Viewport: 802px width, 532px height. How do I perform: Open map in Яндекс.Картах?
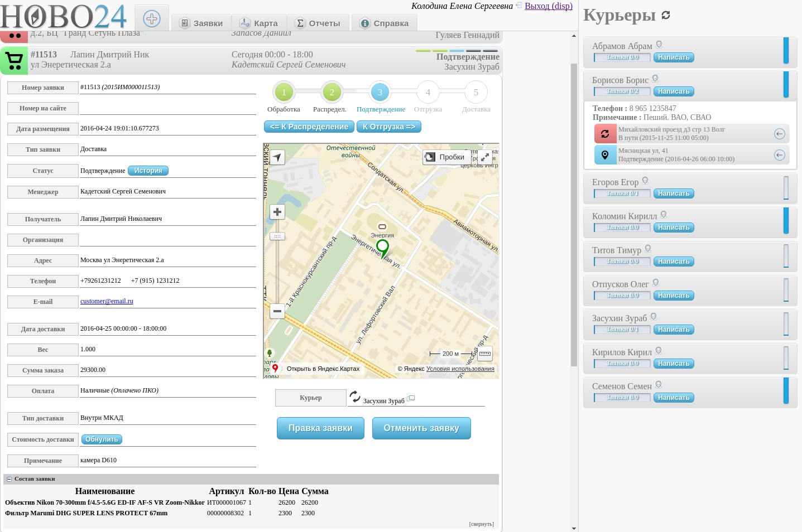click(316, 369)
